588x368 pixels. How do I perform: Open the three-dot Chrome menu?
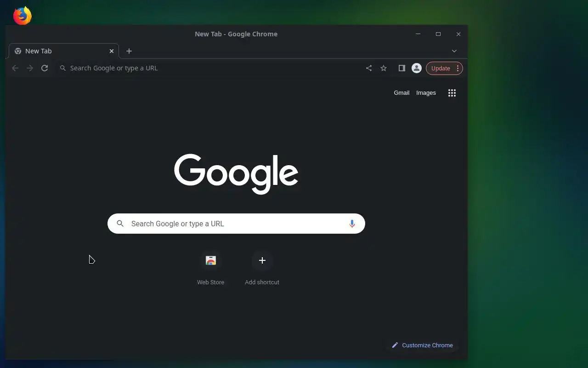[458, 68]
